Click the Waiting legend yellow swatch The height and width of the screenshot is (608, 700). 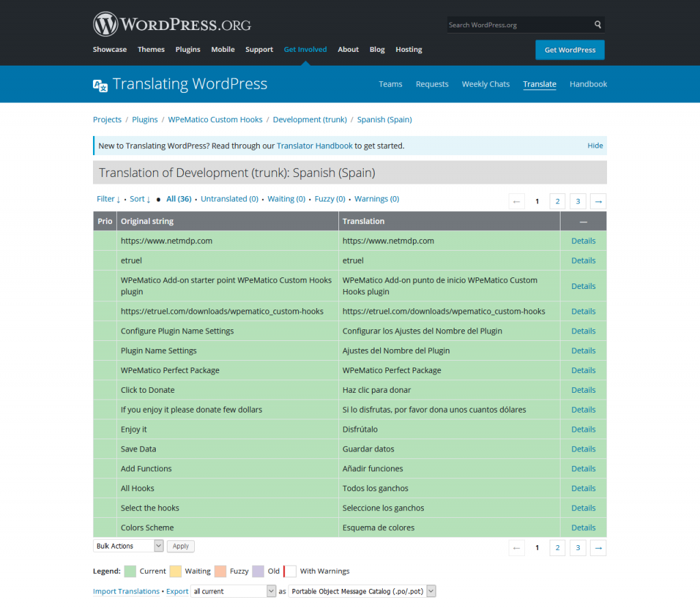point(176,571)
